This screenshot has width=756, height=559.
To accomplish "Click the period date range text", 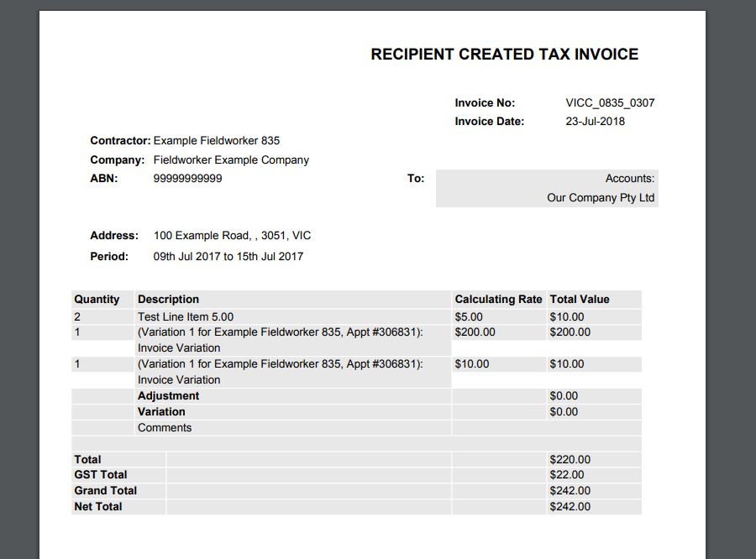I will (x=228, y=256).
